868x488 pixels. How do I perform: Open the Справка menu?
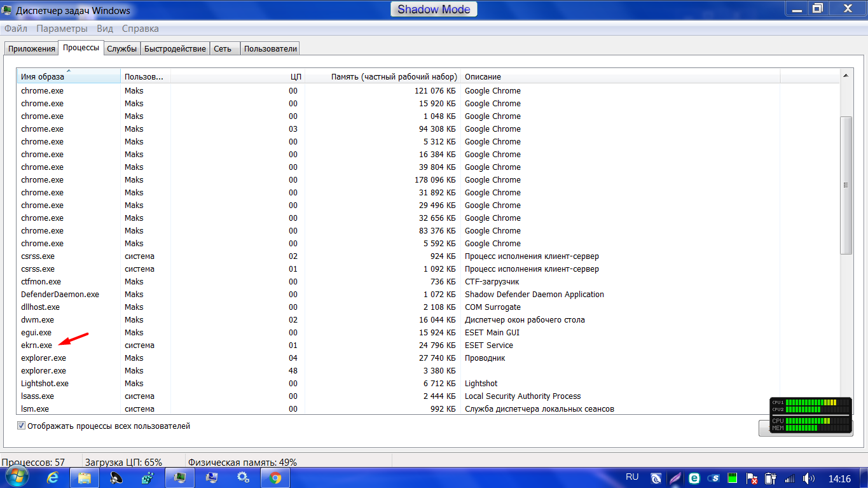(141, 29)
